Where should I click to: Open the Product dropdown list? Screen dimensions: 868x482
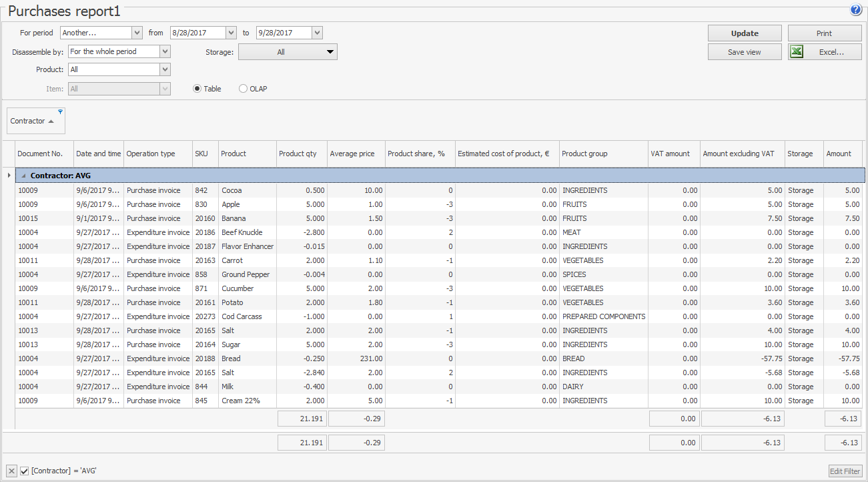[165, 69]
